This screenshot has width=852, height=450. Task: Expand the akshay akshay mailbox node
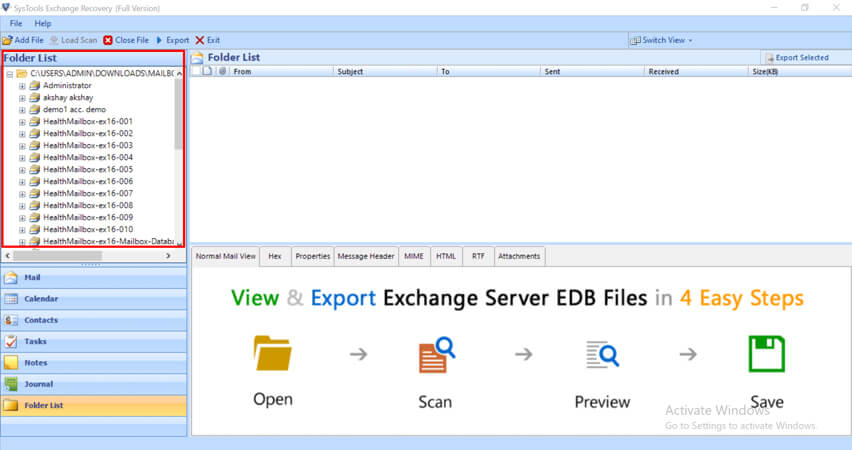(x=22, y=98)
